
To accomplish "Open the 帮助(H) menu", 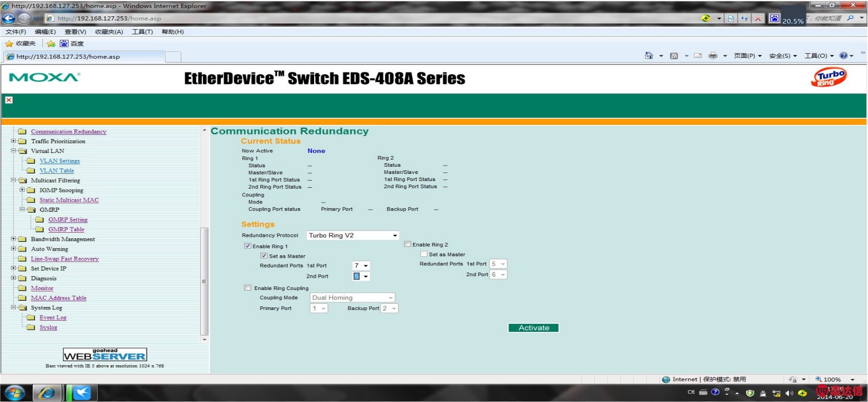I will pos(173,32).
